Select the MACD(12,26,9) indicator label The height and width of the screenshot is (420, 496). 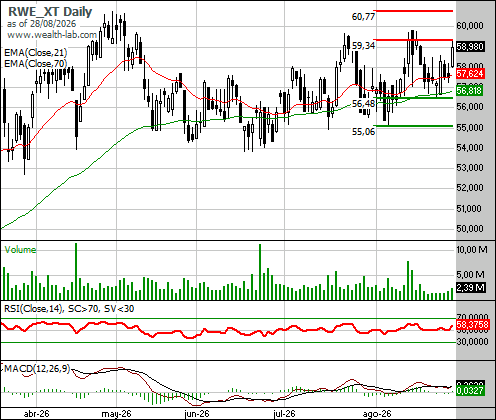point(37,369)
